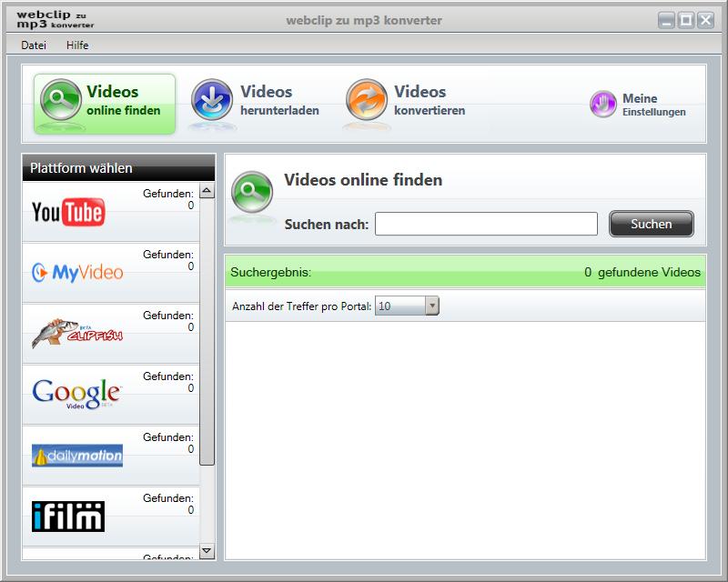728x582 pixels.
Task: Maximize the webclip converter window
Action: click(x=686, y=19)
